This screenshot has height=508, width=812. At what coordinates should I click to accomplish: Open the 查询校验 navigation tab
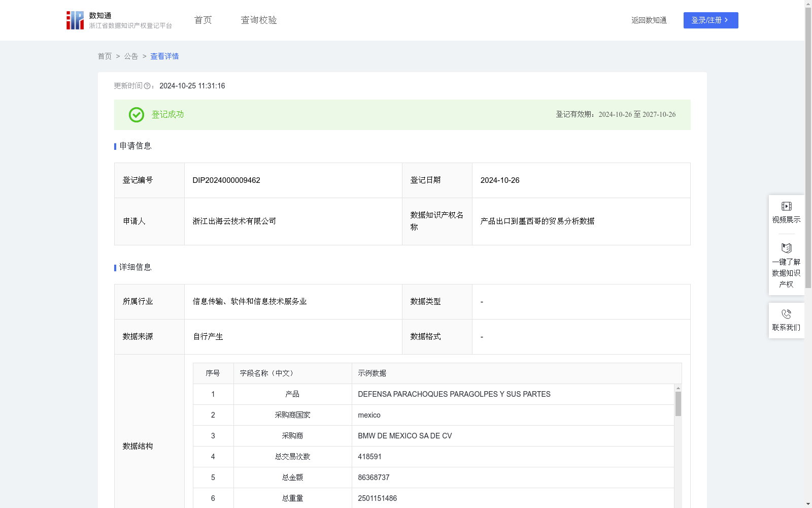[259, 20]
